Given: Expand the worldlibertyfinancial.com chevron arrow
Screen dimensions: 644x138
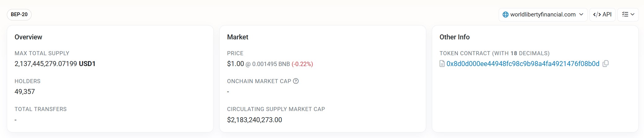Looking at the screenshot, I should [x=581, y=15].
